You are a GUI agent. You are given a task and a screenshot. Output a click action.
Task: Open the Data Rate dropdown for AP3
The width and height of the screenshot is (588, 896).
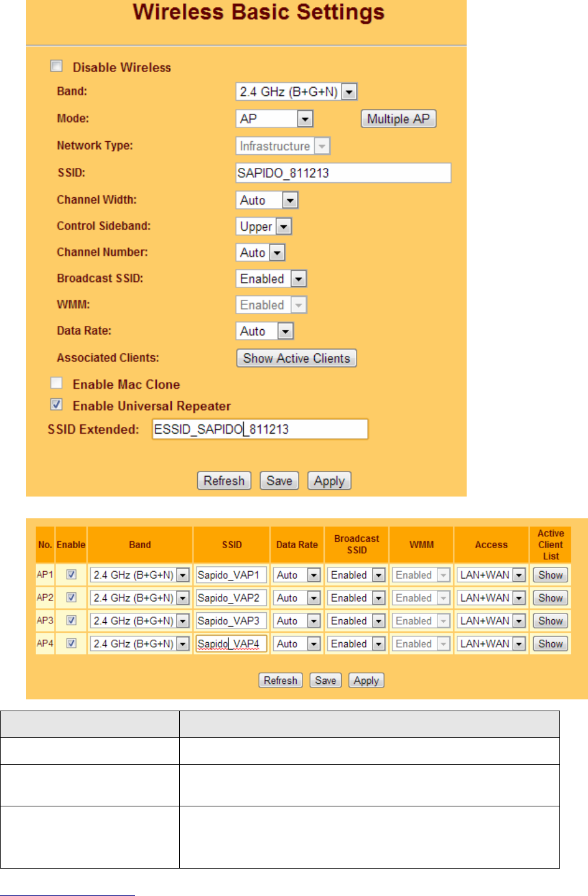click(297, 621)
